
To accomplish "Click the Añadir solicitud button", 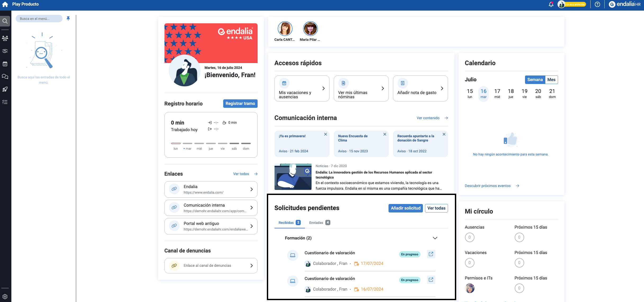I will pyautogui.click(x=405, y=208).
